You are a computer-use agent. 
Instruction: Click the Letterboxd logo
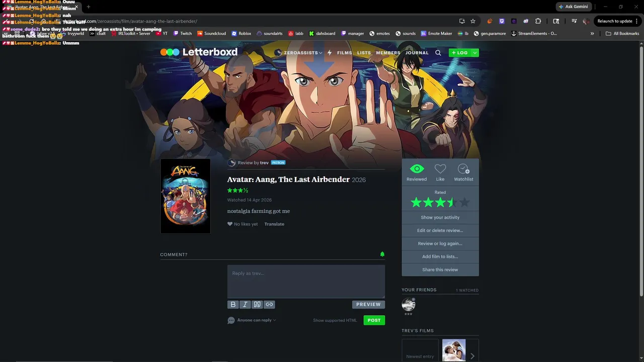pyautogui.click(x=199, y=52)
